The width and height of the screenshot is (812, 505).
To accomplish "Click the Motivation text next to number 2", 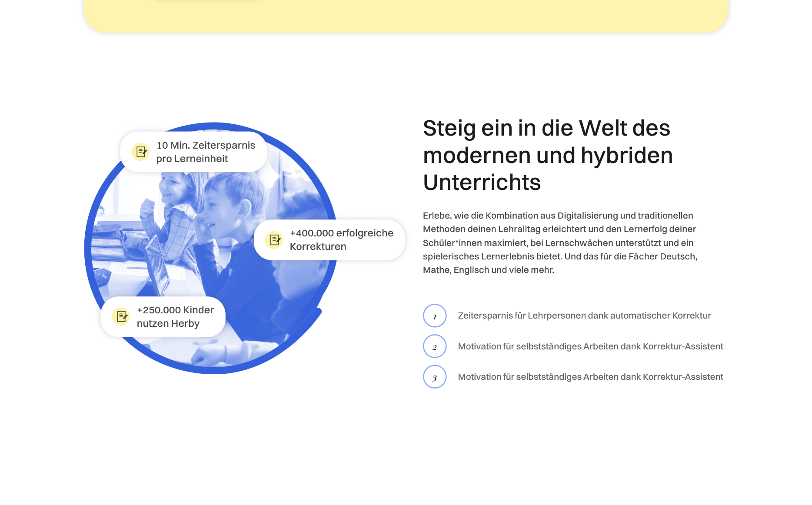I will coord(590,346).
